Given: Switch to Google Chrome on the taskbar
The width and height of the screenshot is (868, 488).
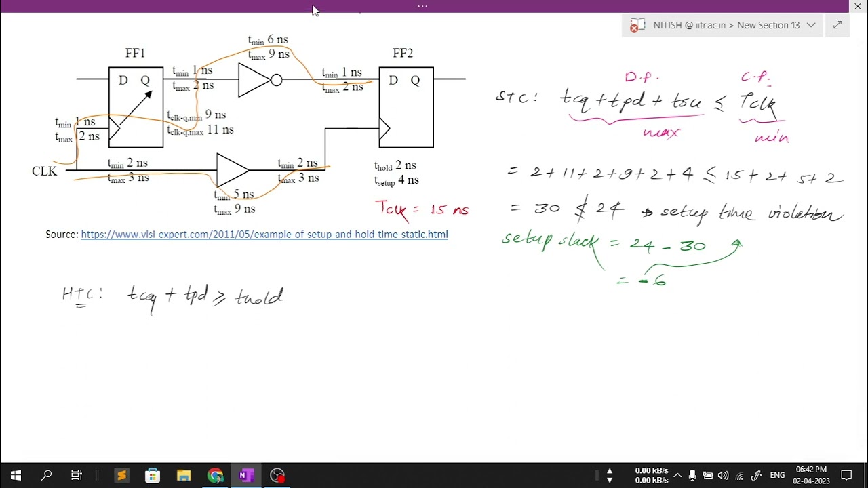Looking at the screenshot, I should coord(215,475).
